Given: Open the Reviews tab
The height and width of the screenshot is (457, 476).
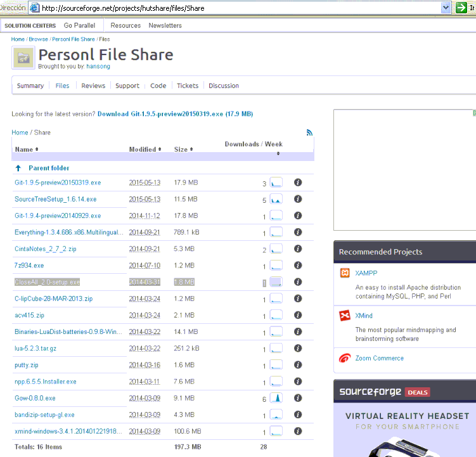Looking at the screenshot, I should point(93,86).
